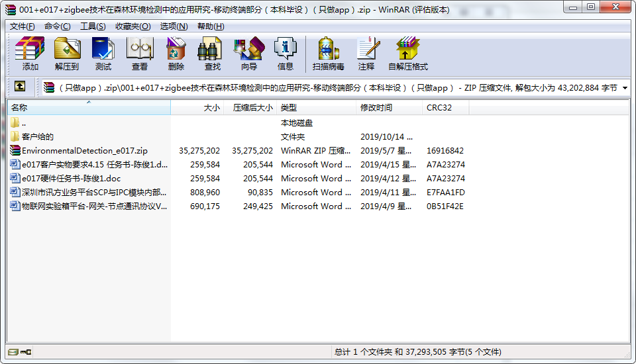Open the Comment (注释) toolbar icon

[368, 48]
